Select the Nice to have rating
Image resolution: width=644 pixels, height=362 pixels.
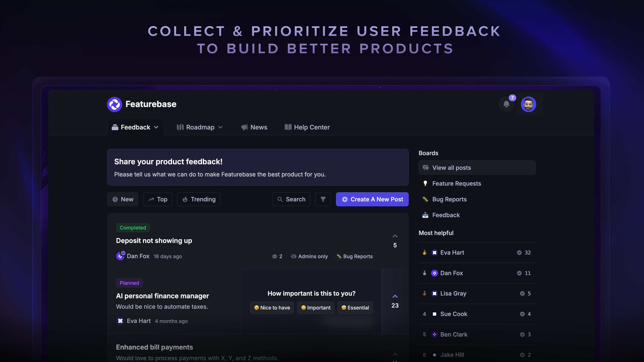click(x=272, y=308)
